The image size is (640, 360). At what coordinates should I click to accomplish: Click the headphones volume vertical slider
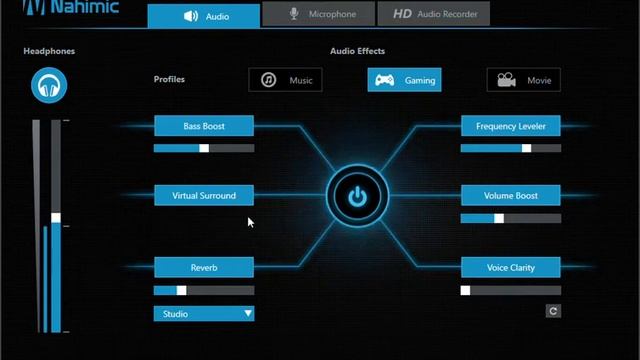coord(56,226)
